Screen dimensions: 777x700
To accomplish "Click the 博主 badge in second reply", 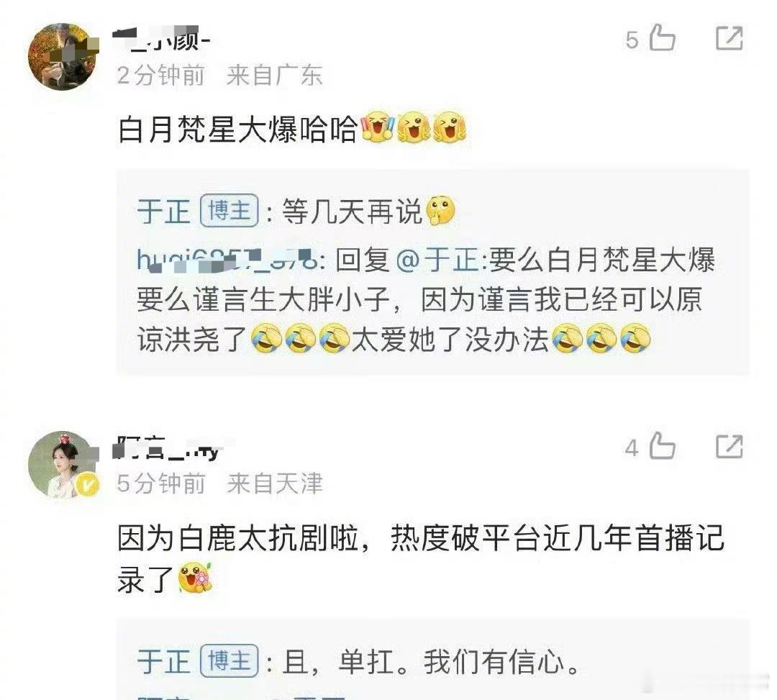I will point(229,661).
